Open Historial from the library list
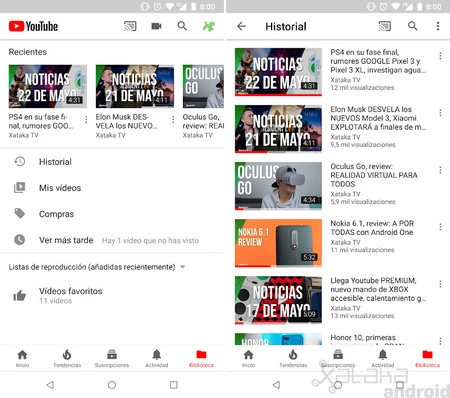The height and width of the screenshot is (398, 450). (112, 162)
